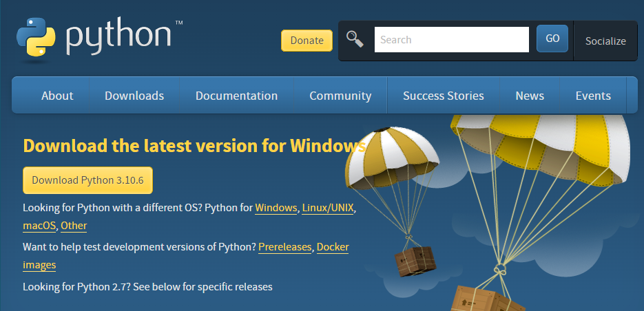Viewport: 644px width, 311px height.
Task: Follow the Windows OS link
Action: point(276,208)
